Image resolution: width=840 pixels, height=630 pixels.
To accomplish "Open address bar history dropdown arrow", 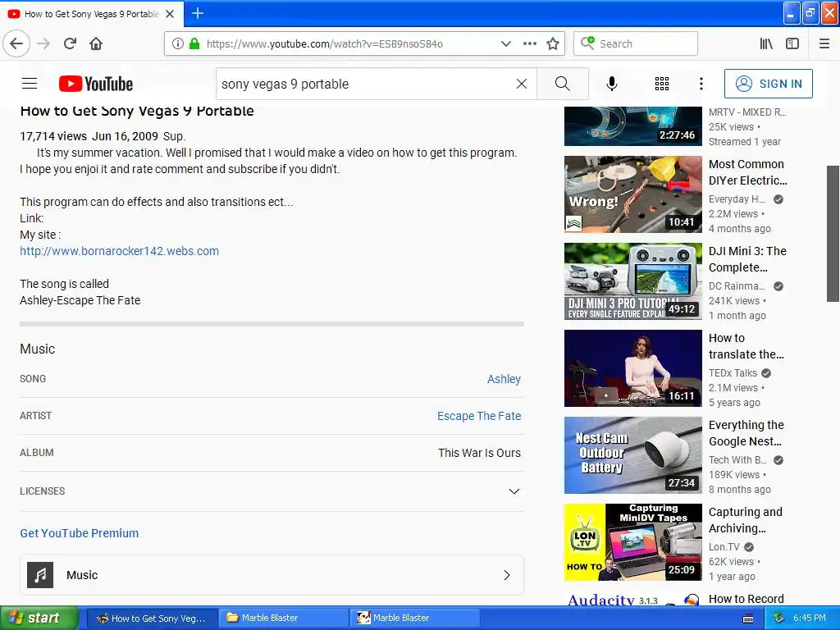I will [505, 43].
